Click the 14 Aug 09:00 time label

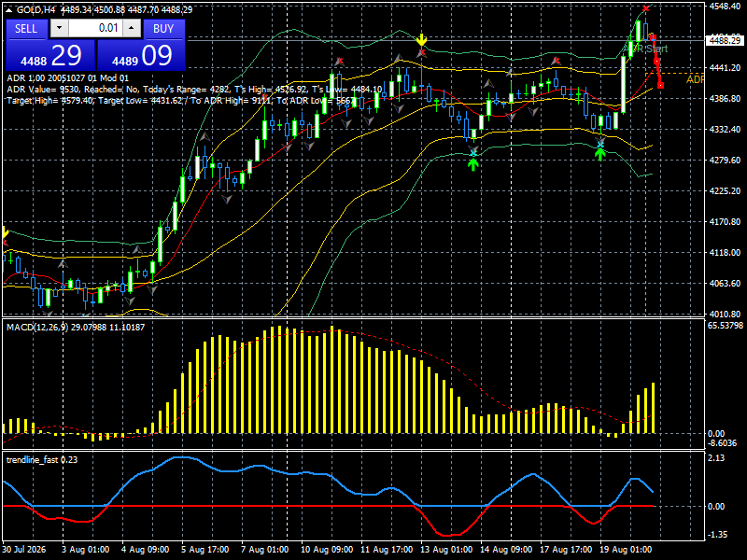click(x=506, y=549)
